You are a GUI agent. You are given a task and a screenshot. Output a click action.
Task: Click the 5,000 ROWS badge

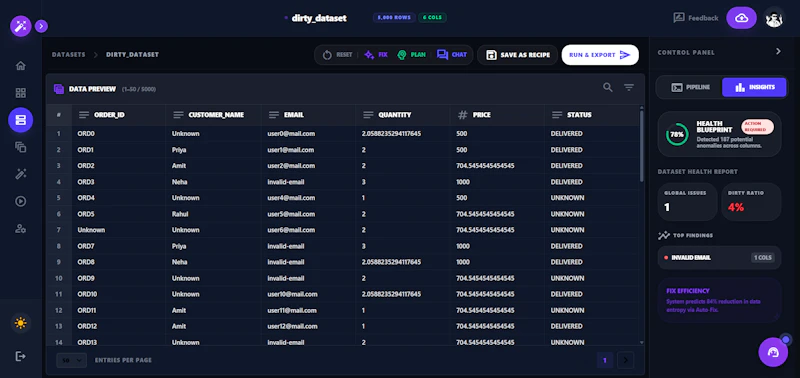point(394,18)
